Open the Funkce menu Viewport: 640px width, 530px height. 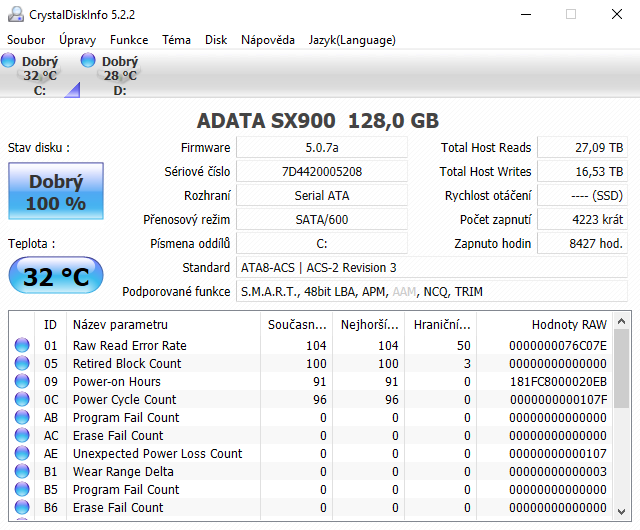[129, 40]
